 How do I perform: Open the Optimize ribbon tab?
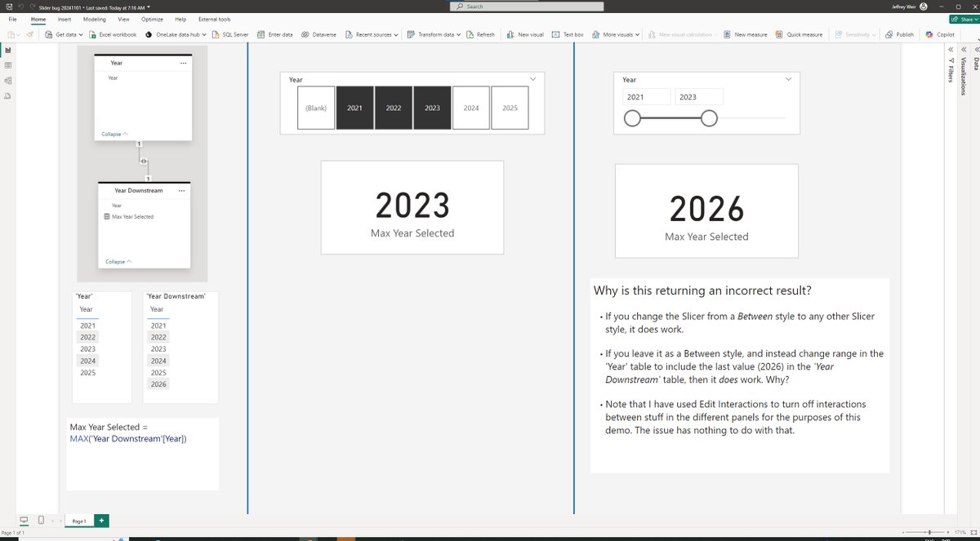click(x=152, y=19)
